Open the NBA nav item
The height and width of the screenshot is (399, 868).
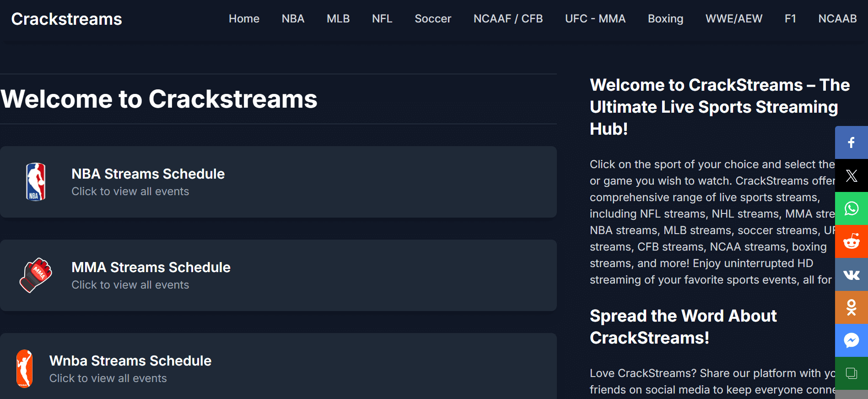[293, 19]
